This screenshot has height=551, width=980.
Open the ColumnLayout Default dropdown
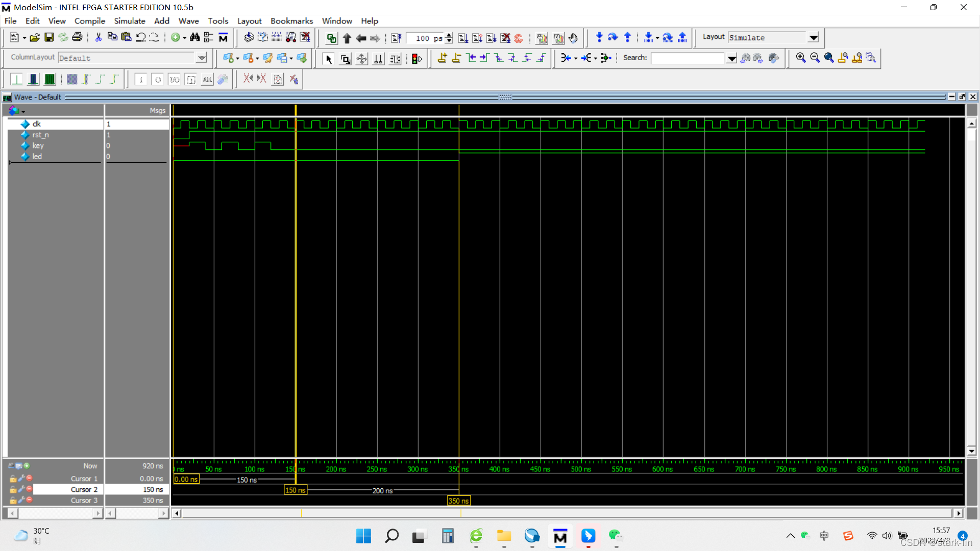(x=202, y=58)
